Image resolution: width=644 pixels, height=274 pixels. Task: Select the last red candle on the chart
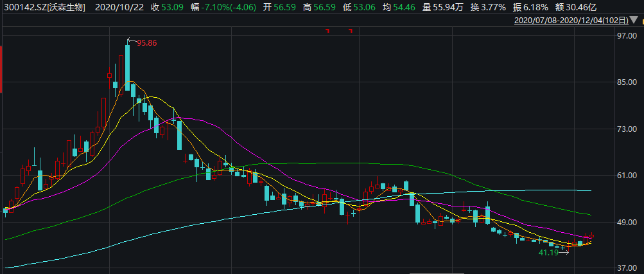click(591, 237)
